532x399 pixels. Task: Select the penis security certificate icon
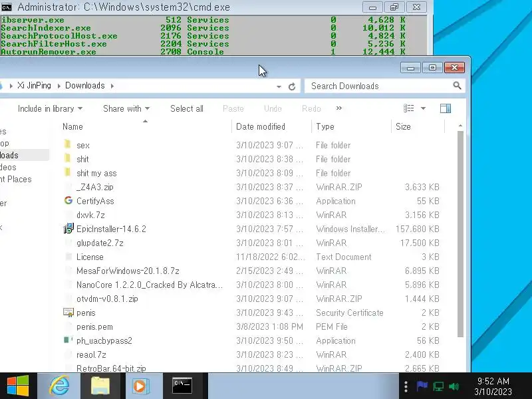coord(68,313)
